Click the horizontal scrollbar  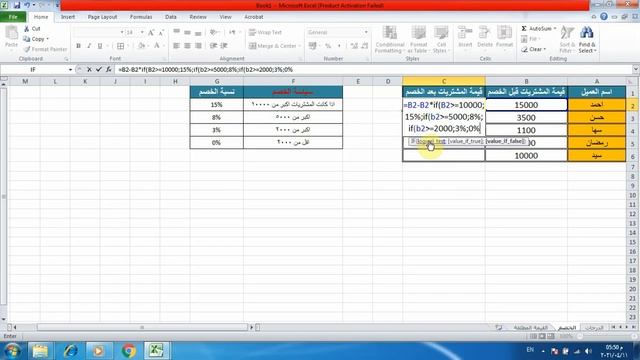click(142, 327)
